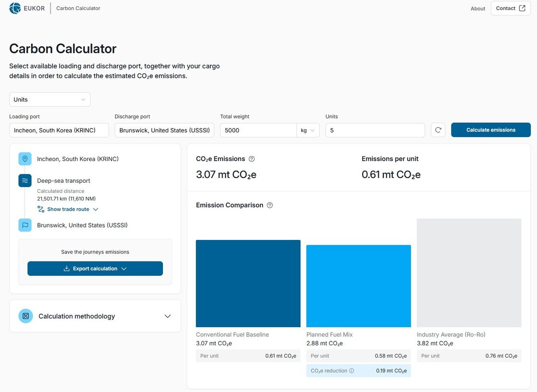Expand the Calculation methodology section
The height and width of the screenshot is (392, 537).
[x=167, y=316]
